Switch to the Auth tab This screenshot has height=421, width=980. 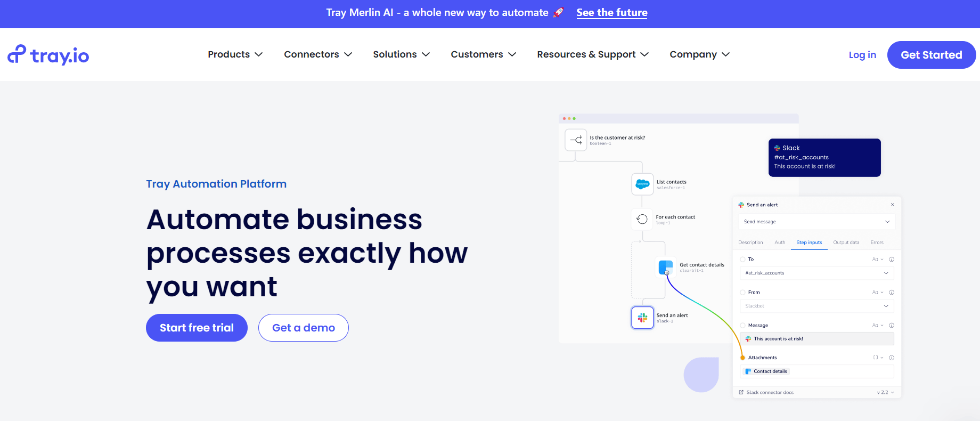pos(780,242)
